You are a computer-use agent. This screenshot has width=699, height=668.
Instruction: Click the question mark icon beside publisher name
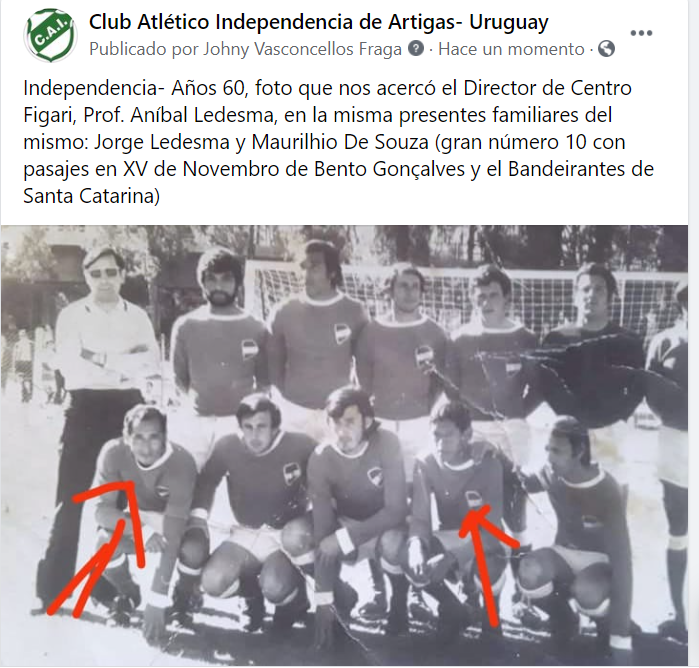[x=416, y=48]
